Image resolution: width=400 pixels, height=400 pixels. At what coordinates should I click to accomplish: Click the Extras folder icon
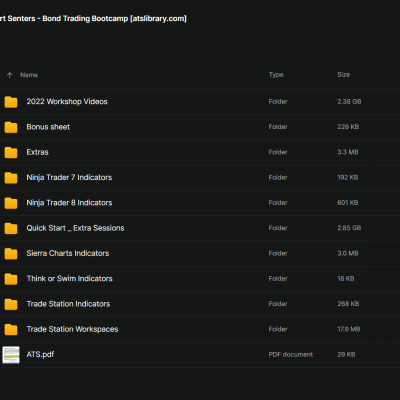click(x=11, y=152)
